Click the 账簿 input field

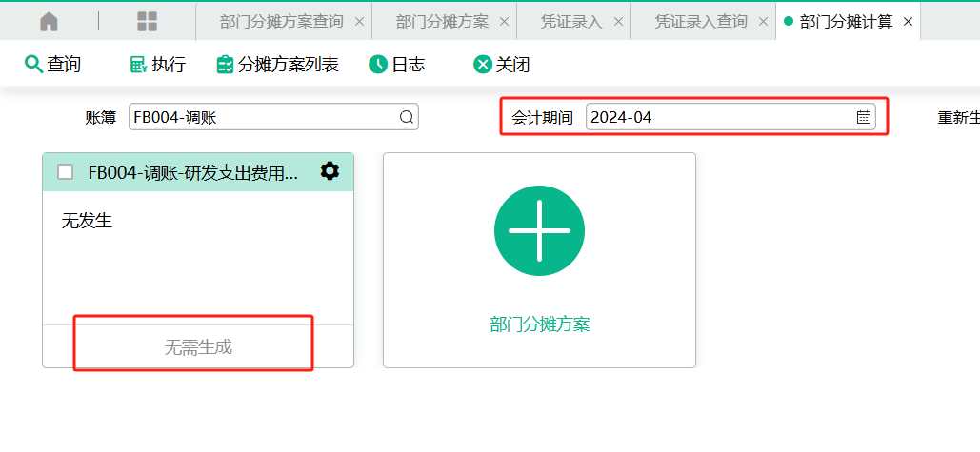(x=273, y=117)
